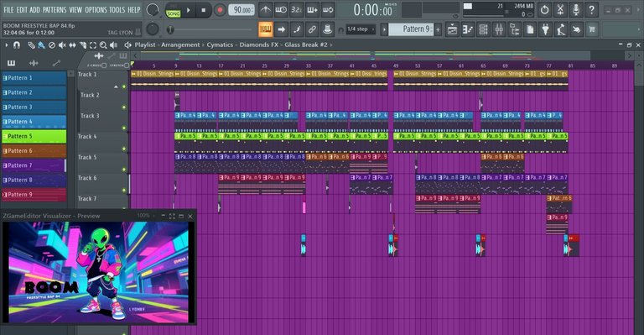Click bar 49 on the timeline ruler

(396, 65)
